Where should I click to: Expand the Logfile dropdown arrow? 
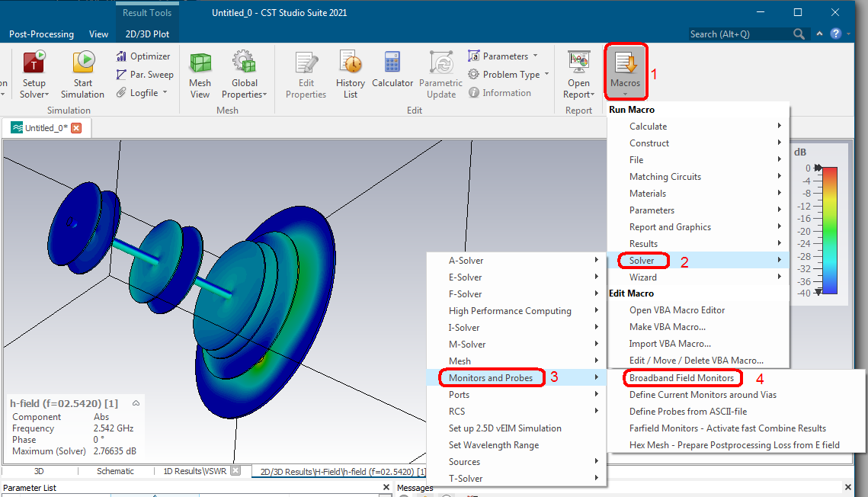pyautogui.click(x=165, y=92)
